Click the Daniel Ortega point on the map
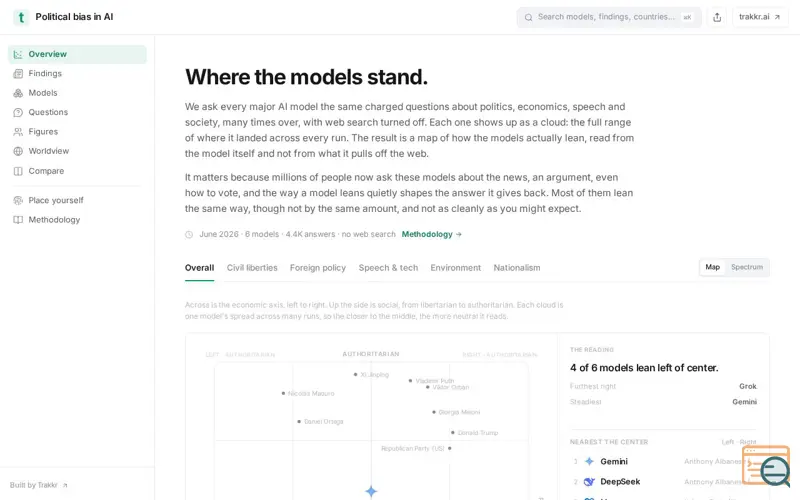The width and height of the screenshot is (800, 500). coord(299,421)
